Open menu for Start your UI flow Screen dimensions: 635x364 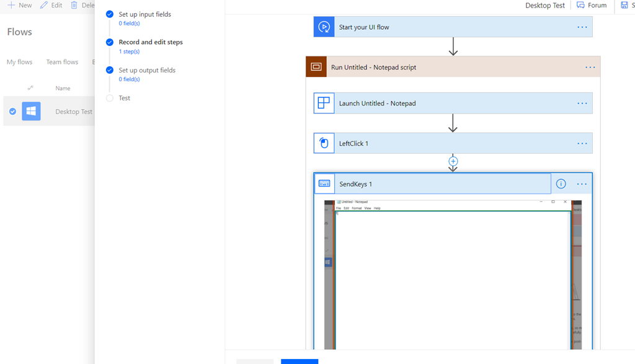coord(582,27)
